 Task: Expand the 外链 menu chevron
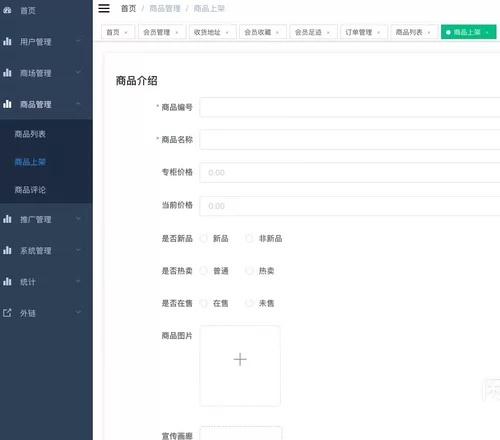click(78, 312)
